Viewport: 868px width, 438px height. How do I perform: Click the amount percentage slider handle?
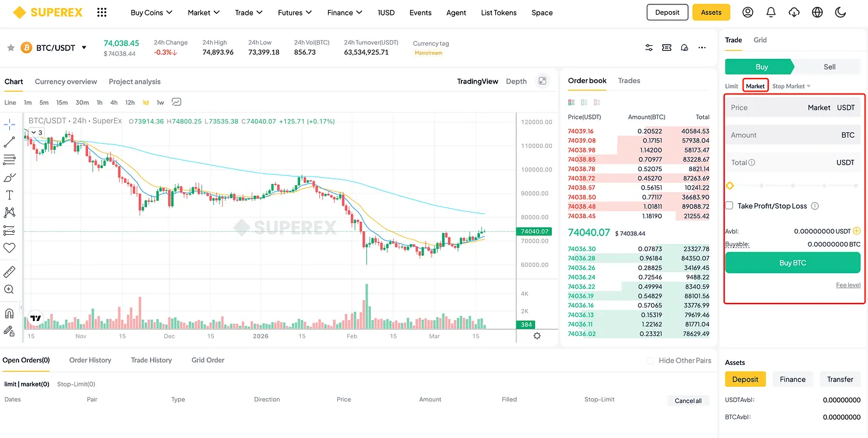tap(730, 185)
